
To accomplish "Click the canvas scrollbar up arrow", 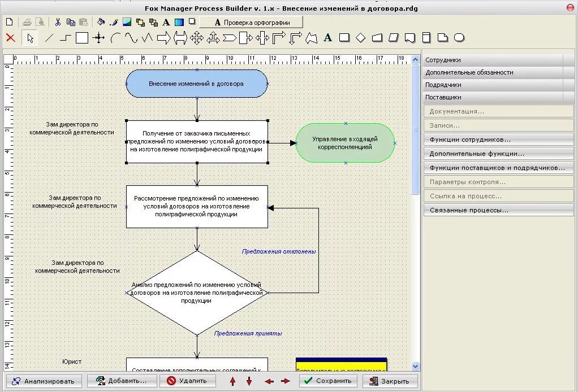I will coord(416,60).
